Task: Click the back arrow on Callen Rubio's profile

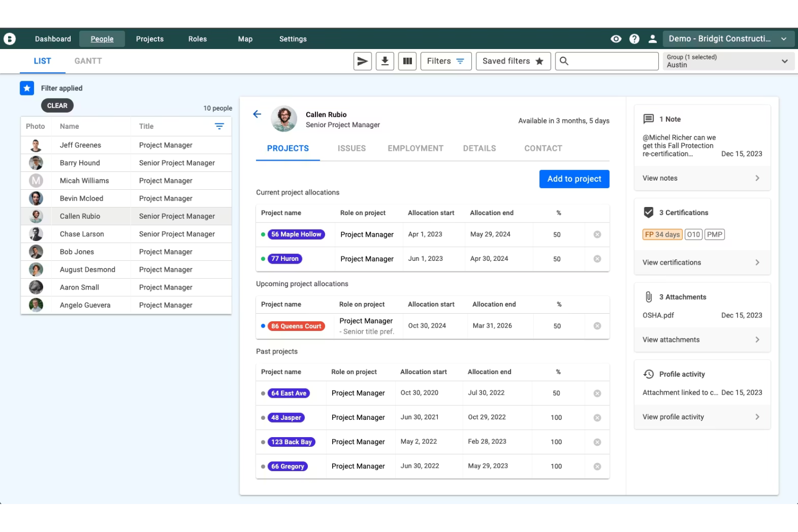Action: 257,114
